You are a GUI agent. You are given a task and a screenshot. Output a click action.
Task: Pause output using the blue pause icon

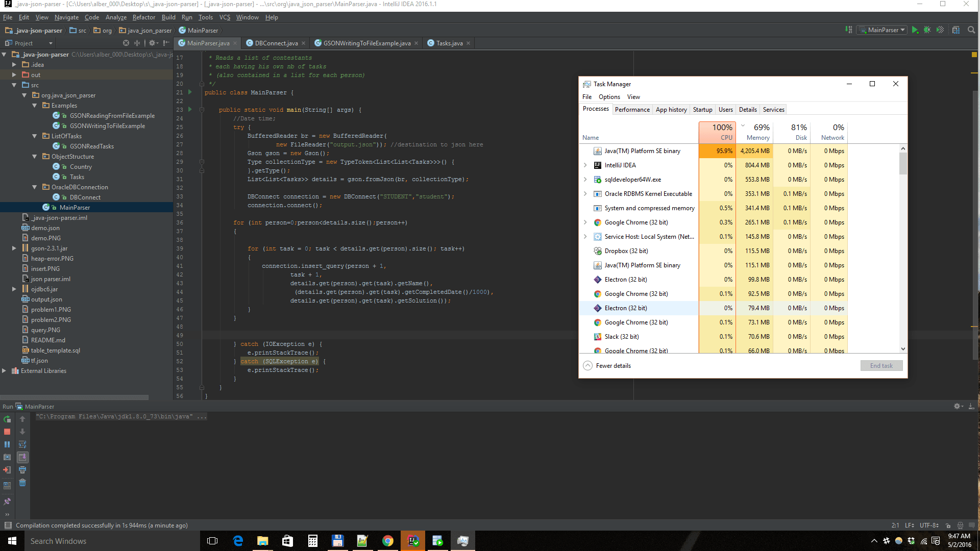point(7,444)
